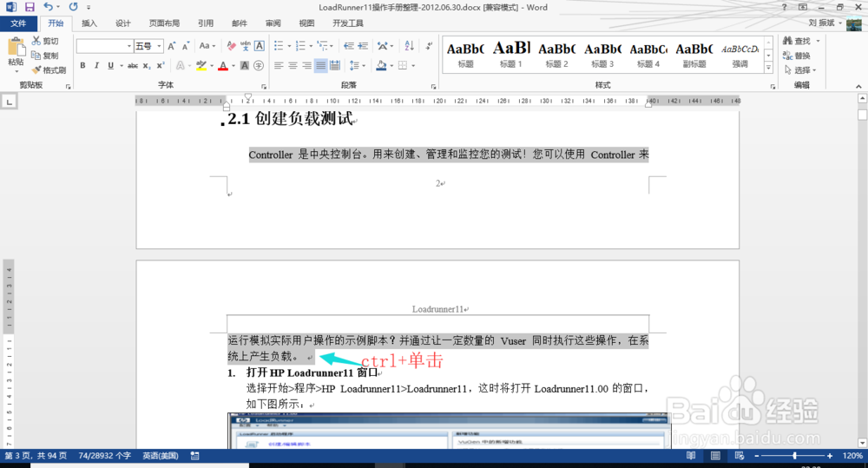Click page count 第 3 页, 共 94 页
The height and width of the screenshot is (468, 868).
36,456
